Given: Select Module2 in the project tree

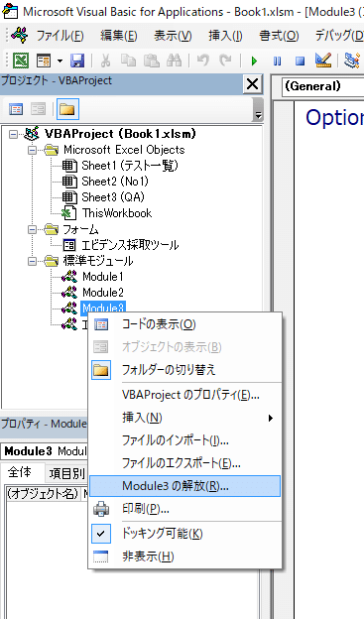Looking at the screenshot, I should (x=102, y=293).
